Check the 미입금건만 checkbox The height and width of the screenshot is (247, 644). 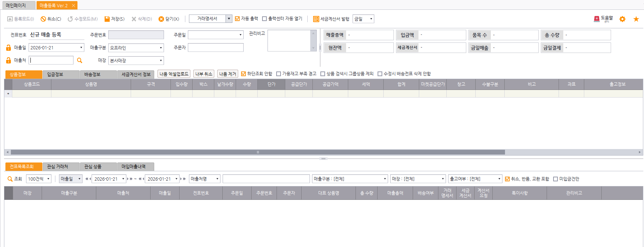555,179
